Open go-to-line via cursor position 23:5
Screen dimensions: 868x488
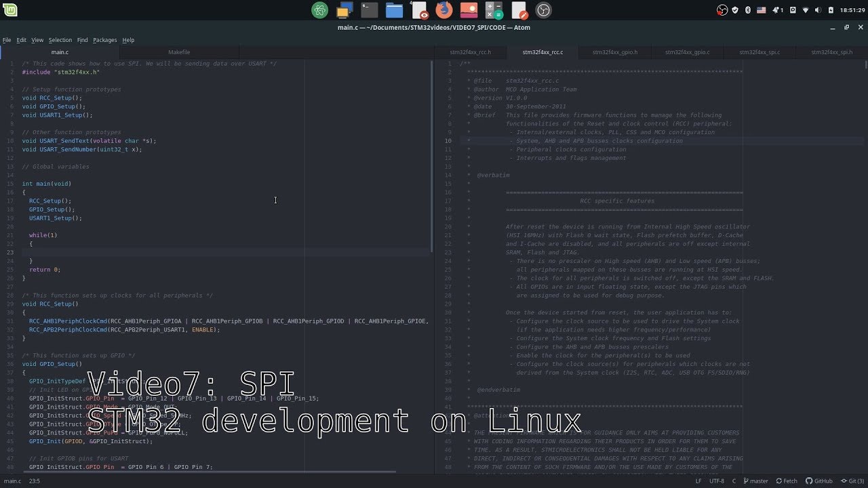click(34, 481)
